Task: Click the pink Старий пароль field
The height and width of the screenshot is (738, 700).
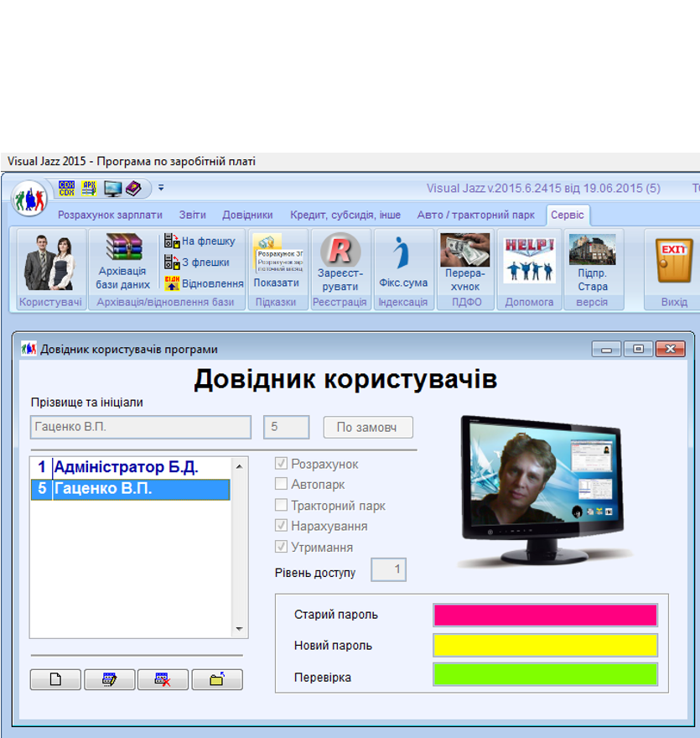Action: point(545,615)
